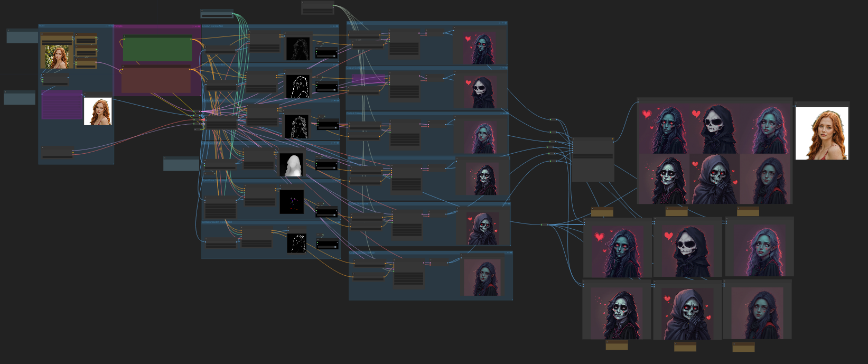Click tan label node under standalone skull-makeup woman preview
868x364 pixels.
(617, 346)
